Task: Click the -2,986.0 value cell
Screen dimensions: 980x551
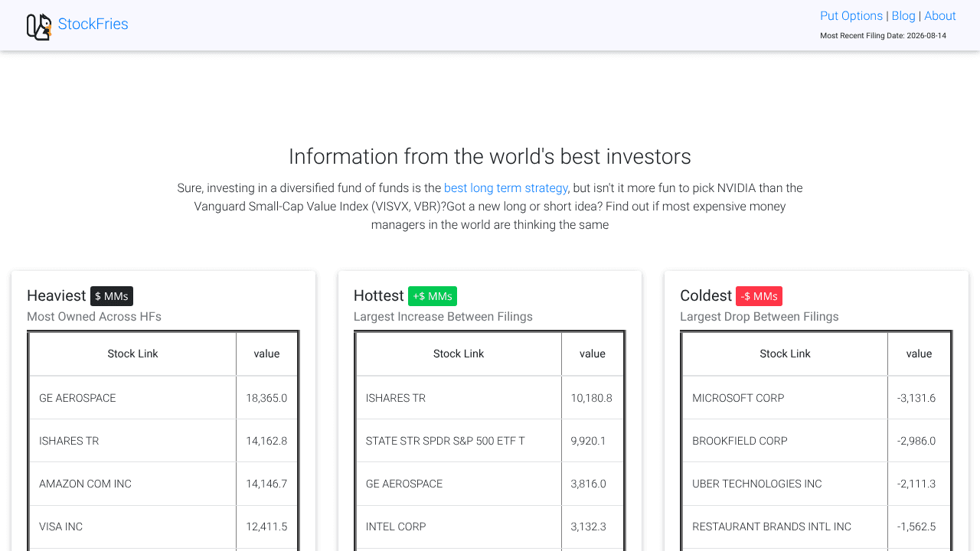Action: point(919,441)
